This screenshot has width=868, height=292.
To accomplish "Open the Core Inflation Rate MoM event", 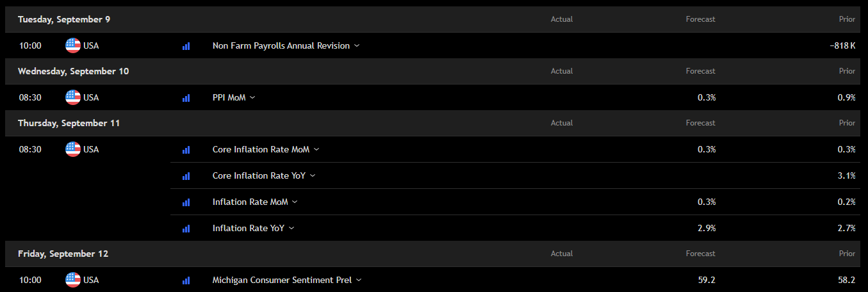I will point(261,149).
